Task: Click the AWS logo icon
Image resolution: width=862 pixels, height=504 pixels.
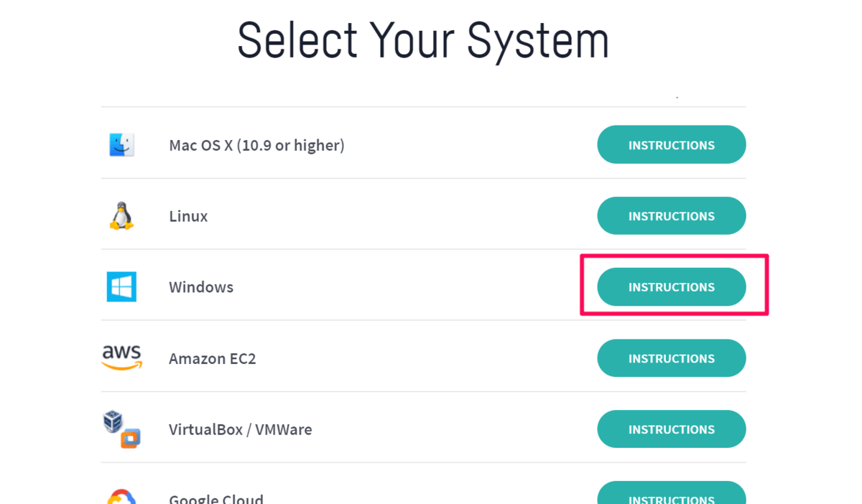Action: pos(121,357)
